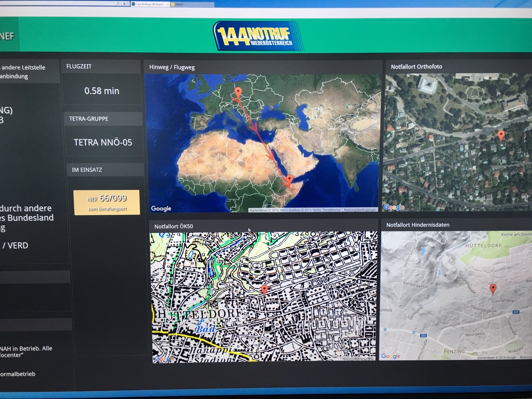
Task: Click the Hinweg / Flugweg panel title
Action: tap(172, 67)
